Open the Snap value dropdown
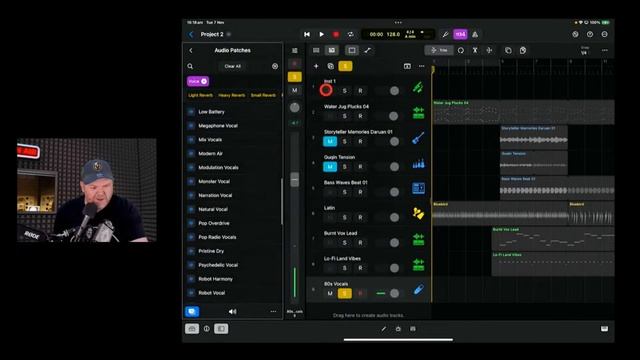 584,50
